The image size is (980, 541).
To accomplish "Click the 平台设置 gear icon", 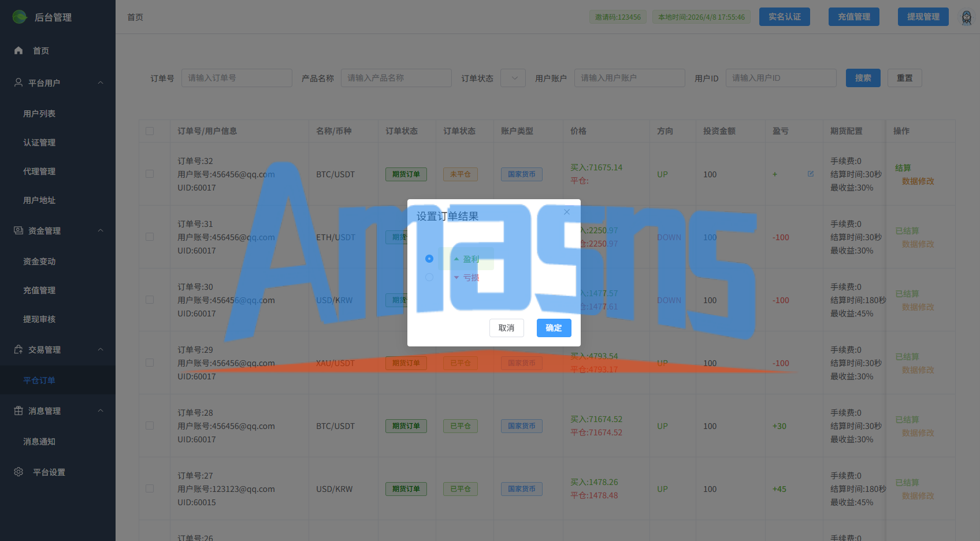I will tap(18, 472).
